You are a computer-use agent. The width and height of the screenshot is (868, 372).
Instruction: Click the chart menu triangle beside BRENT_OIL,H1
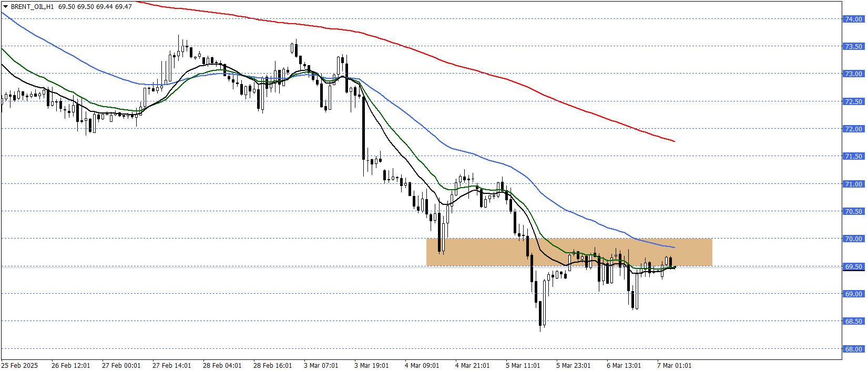click(x=6, y=7)
